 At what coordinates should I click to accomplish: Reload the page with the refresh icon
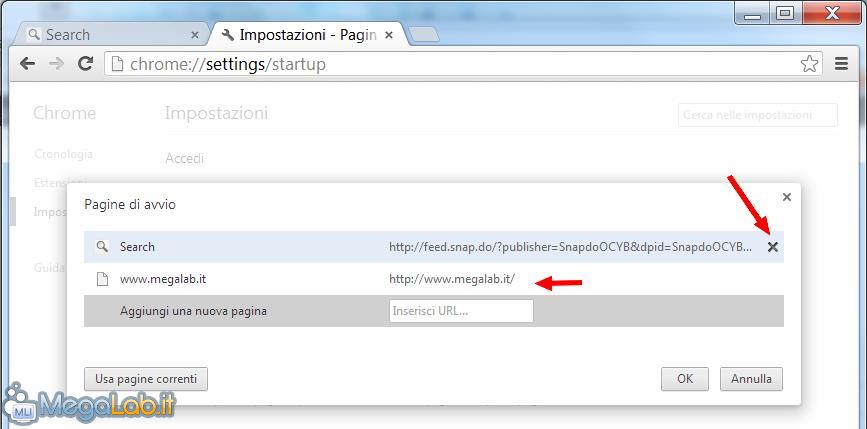click(x=85, y=64)
